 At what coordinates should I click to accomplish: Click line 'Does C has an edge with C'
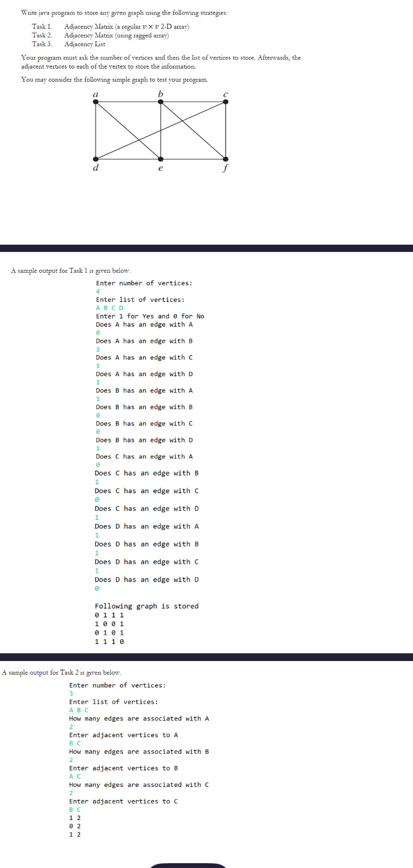(147, 491)
